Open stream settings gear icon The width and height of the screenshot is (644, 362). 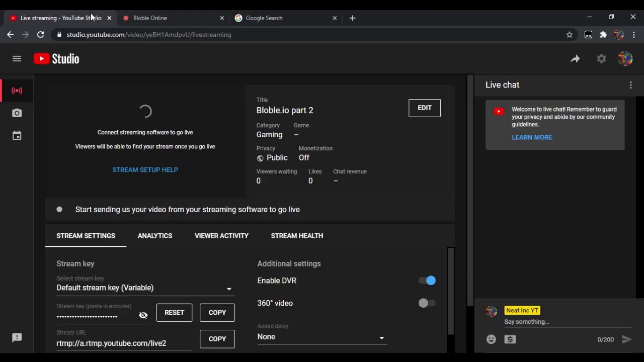point(602,59)
